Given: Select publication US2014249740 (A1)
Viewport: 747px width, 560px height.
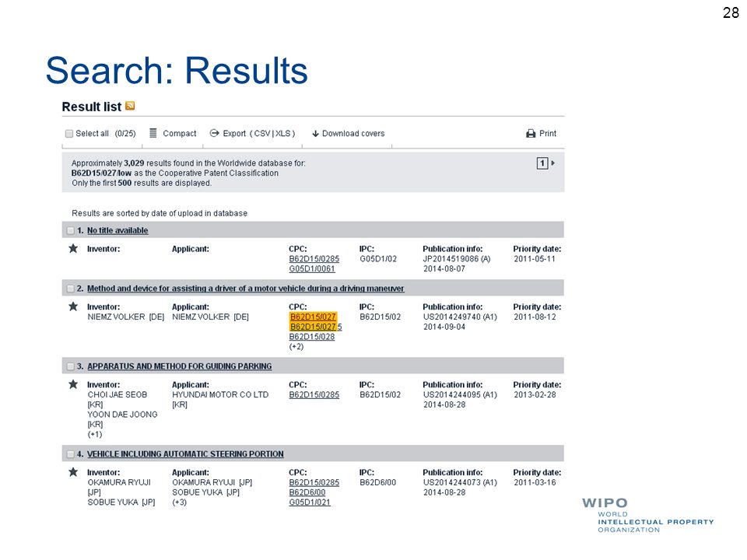Looking at the screenshot, I should point(460,317).
